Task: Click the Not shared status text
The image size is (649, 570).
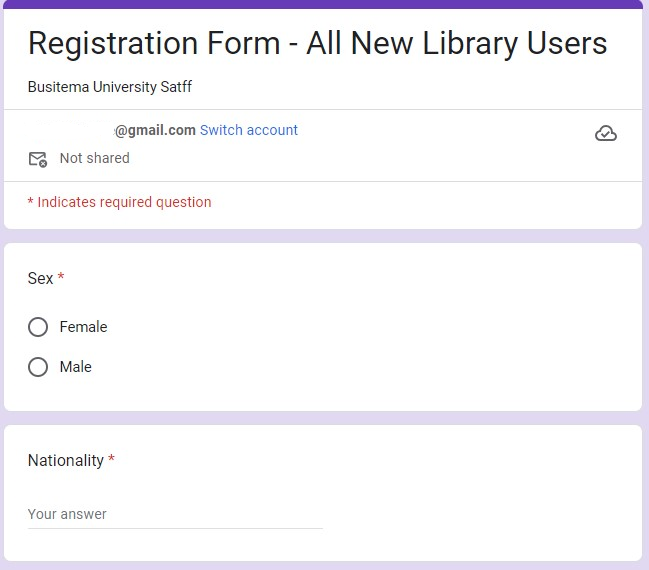Action: [94, 158]
